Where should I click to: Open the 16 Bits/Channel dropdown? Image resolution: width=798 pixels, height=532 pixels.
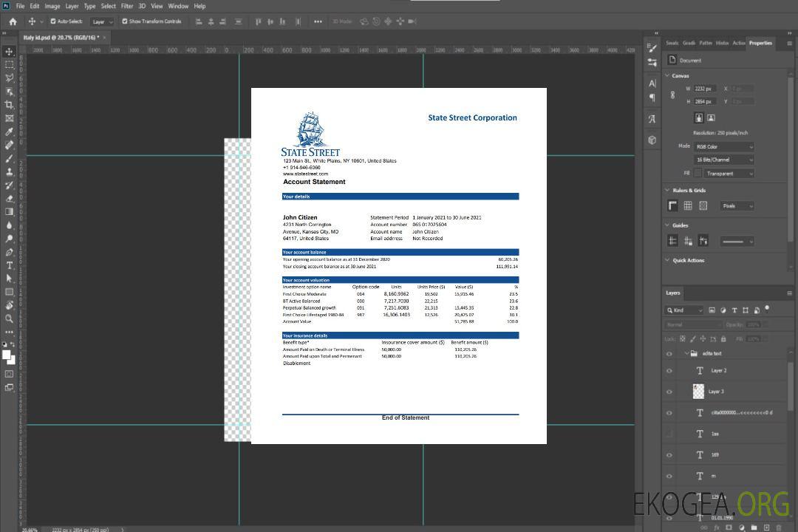pyautogui.click(x=723, y=160)
